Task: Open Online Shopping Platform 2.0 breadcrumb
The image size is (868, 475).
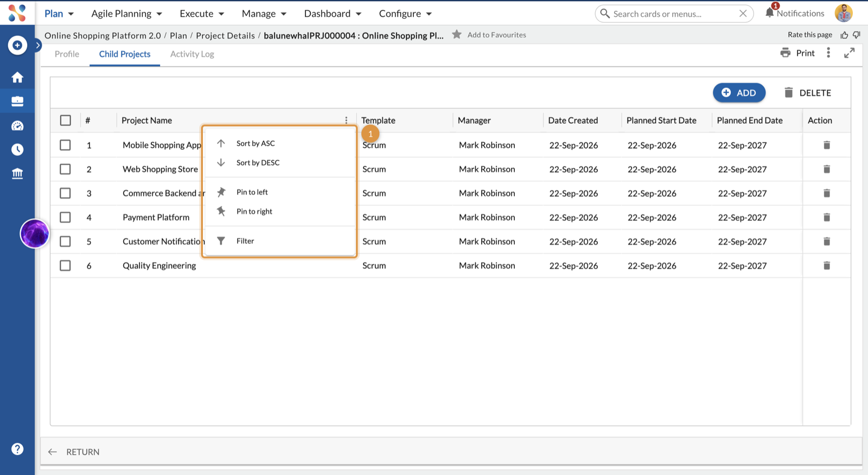Action: (103, 35)
